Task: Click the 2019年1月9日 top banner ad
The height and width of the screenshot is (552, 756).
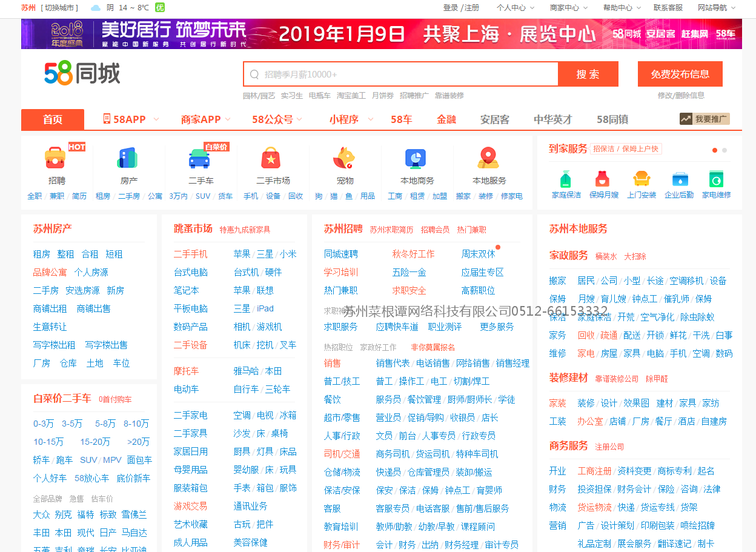Action: pyautogui.click(x=382, y=34)
